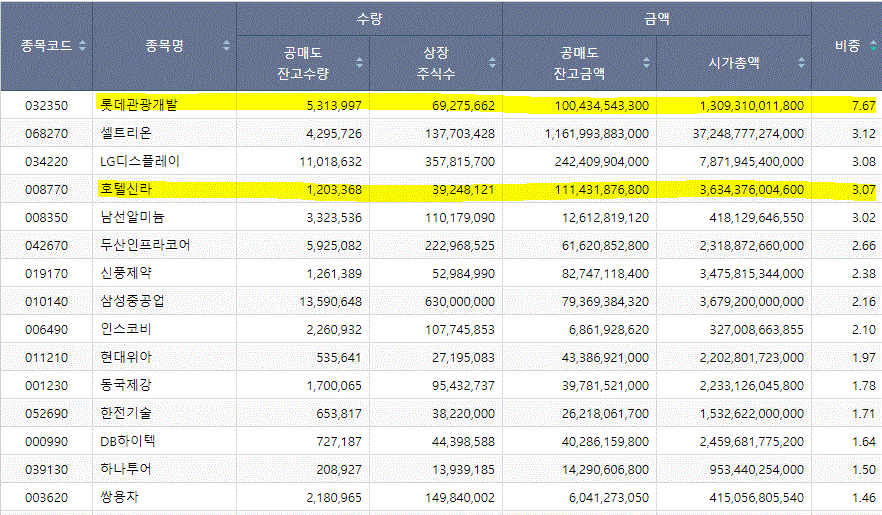Click short balance amount 14,290,606,800
The height and width of the screenshot is (515, 882).
[605, 470]
